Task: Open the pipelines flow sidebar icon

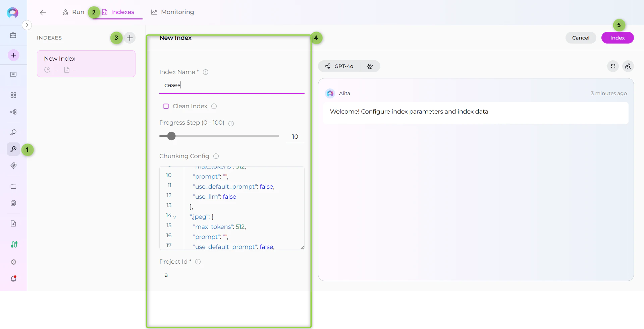Action: click(x=13, y=112)
